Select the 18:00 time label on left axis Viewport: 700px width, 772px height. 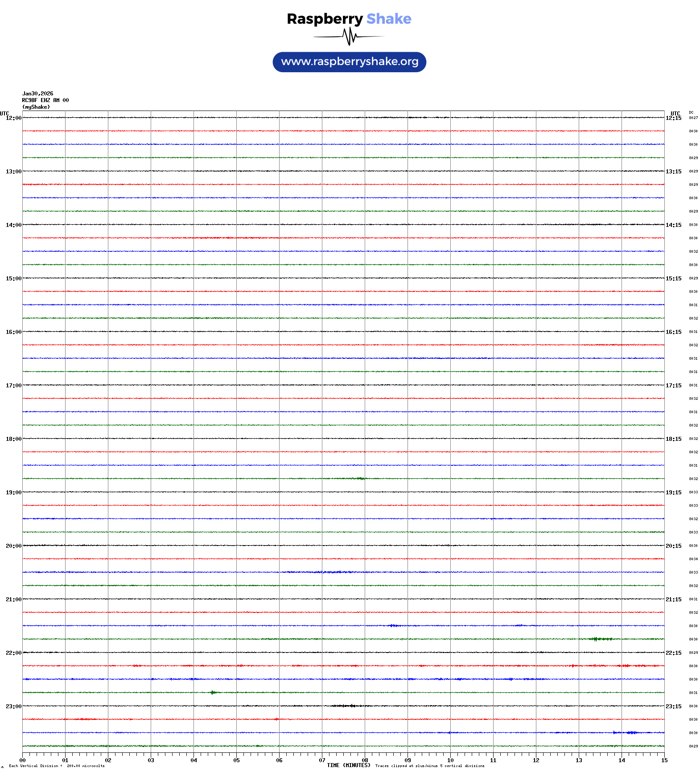[x=13, y=439]
